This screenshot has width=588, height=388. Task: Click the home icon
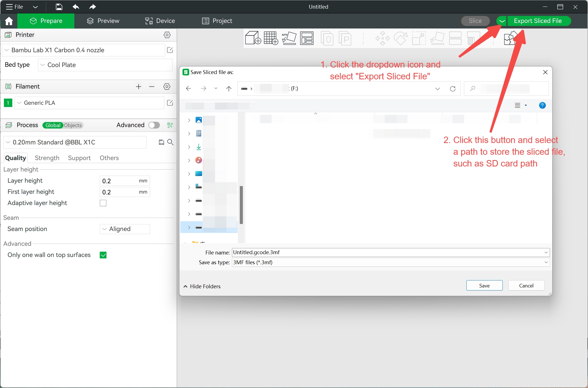point(9,21)
